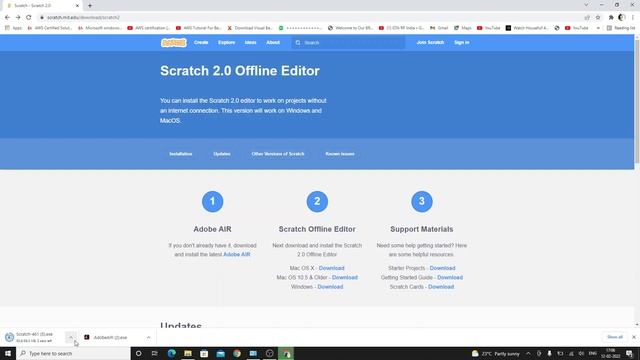Click the Sign in link
This screenshot has height=360, width=640.
point(462,42)
